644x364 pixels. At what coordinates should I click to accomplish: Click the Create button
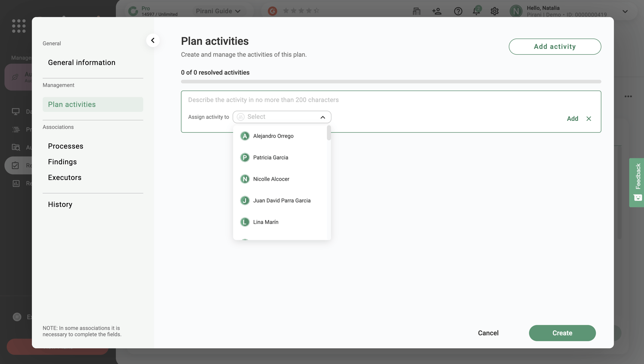[562, 333]
